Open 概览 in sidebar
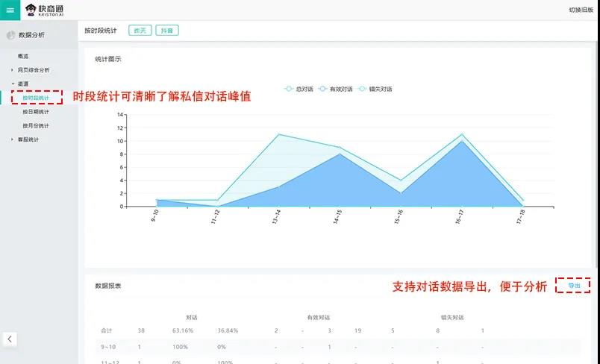 pos(23,57)
